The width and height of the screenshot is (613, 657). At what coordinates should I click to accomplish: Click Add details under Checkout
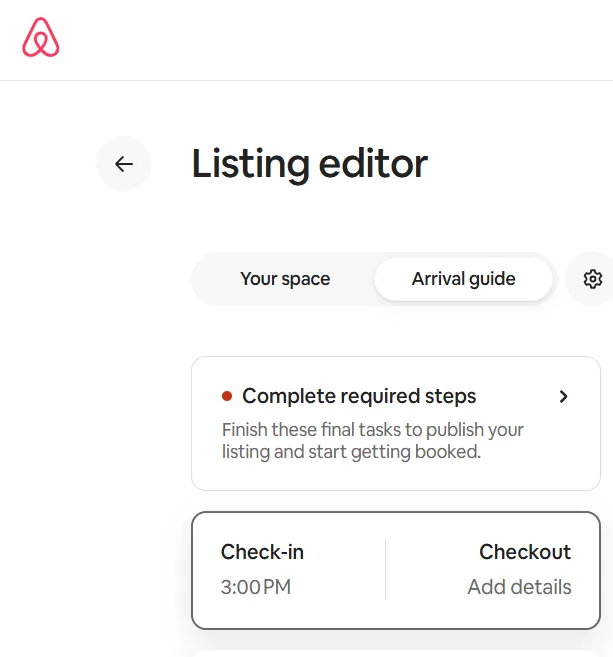click(519, 587)
